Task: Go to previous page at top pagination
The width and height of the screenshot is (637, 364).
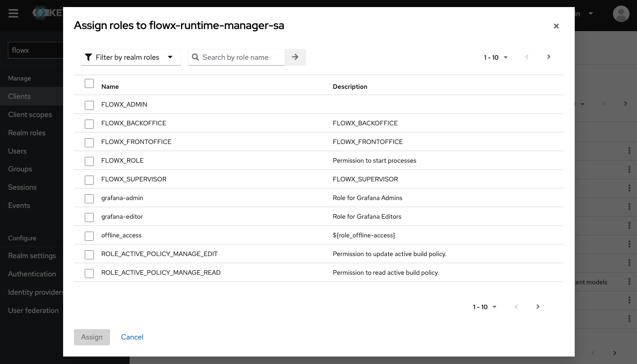Action: coord(527,57)
